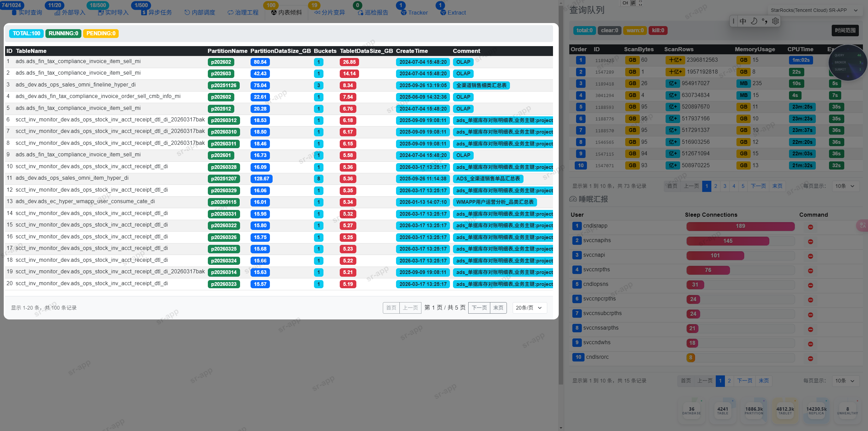Expand StarRocks(Tencent Cloud) SR-APP cluster selector

coord(814,10)
